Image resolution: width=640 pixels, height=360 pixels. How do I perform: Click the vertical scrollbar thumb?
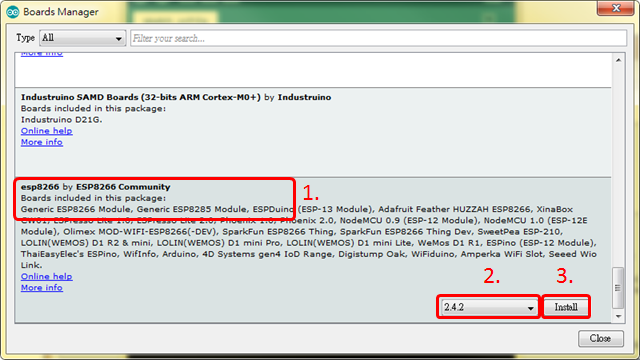tap(618, 288)
